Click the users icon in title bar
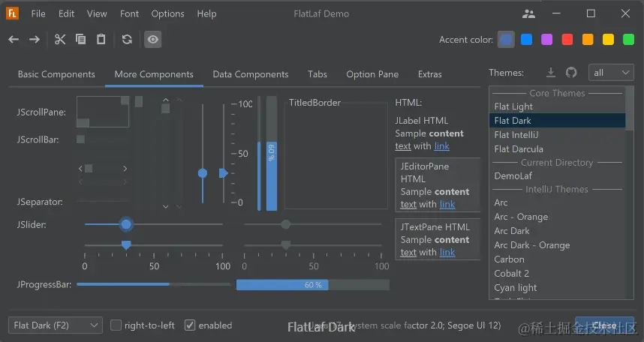644x342 pixels. tap(528, 14)
